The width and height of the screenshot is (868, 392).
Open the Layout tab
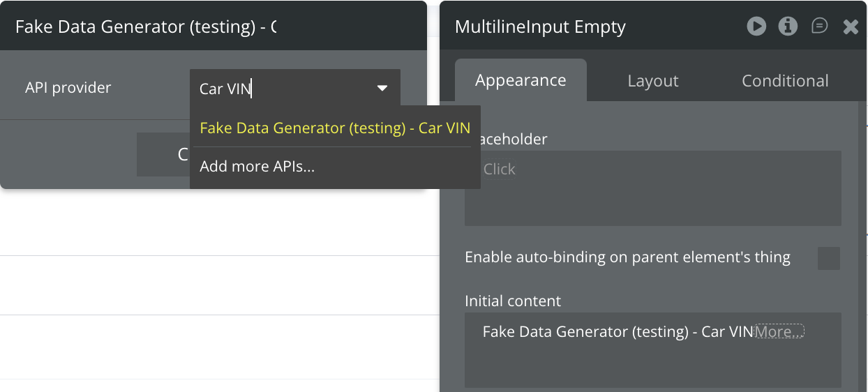(x=653, y=81)
